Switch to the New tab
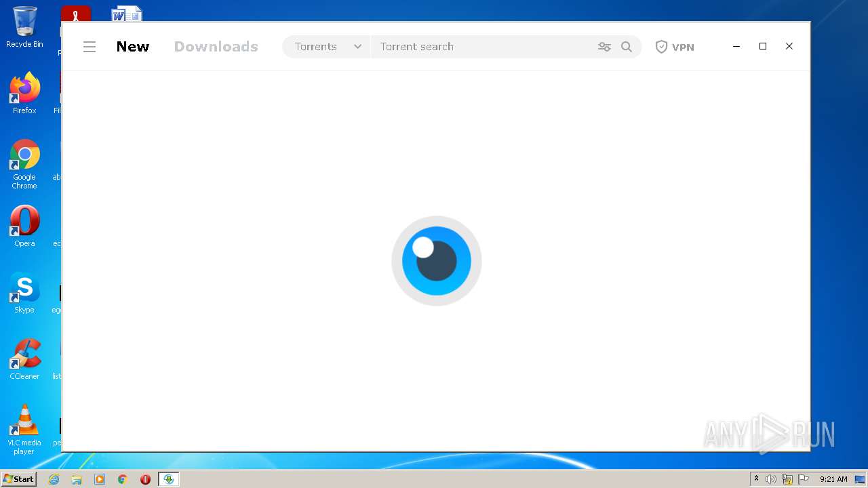 tap(133, 47)
